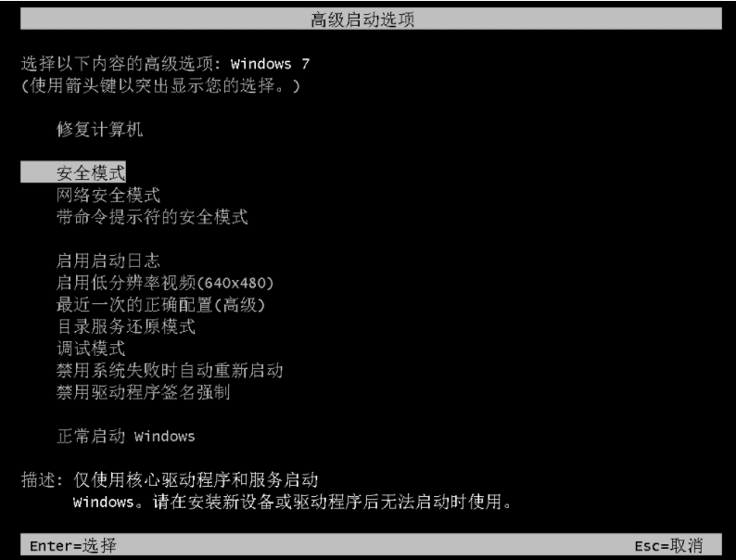This screenshot has width=736, height=560.
Task: Choose 禁用系统失败时自动重新启动
Action: (170, 370)
